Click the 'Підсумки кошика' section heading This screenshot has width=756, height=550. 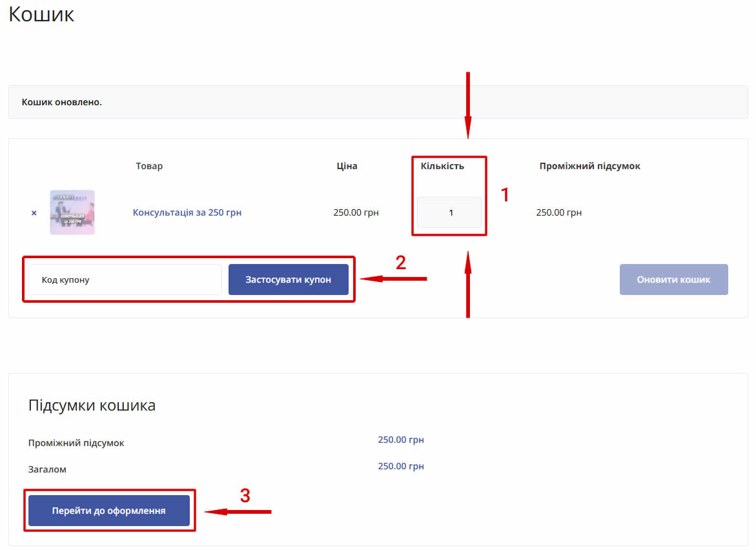click(92, 405)
